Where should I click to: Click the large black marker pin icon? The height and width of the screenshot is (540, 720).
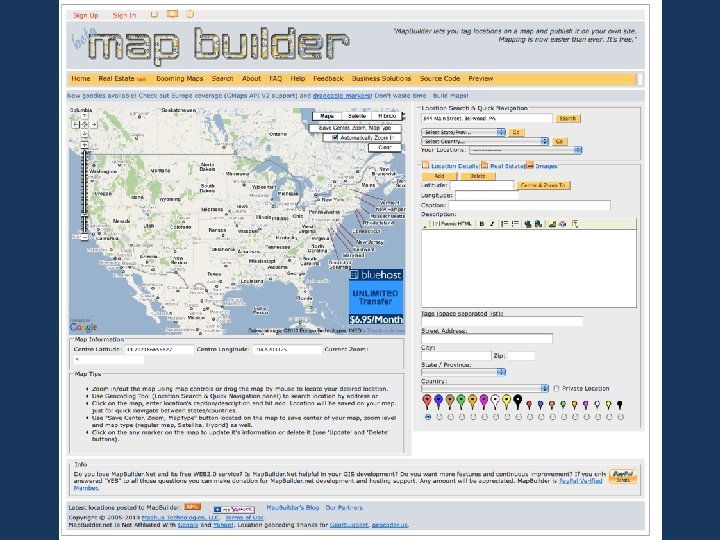click(x=518, y=401)
